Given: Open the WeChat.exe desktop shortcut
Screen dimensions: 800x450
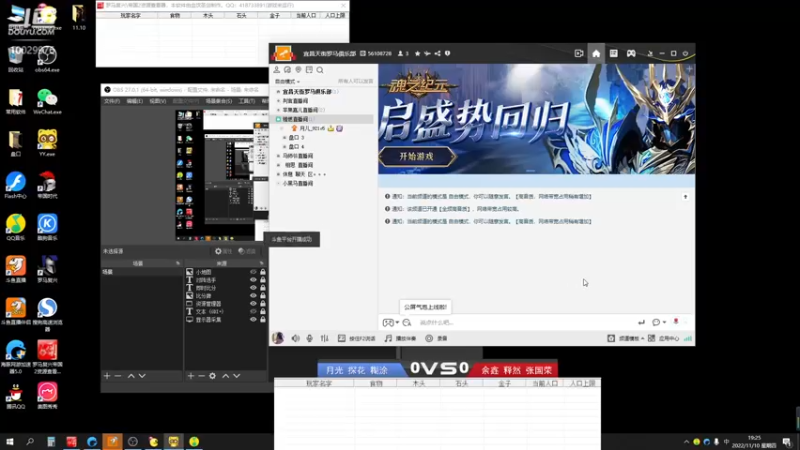Looking at the screenshot, I should click(47, 101).
